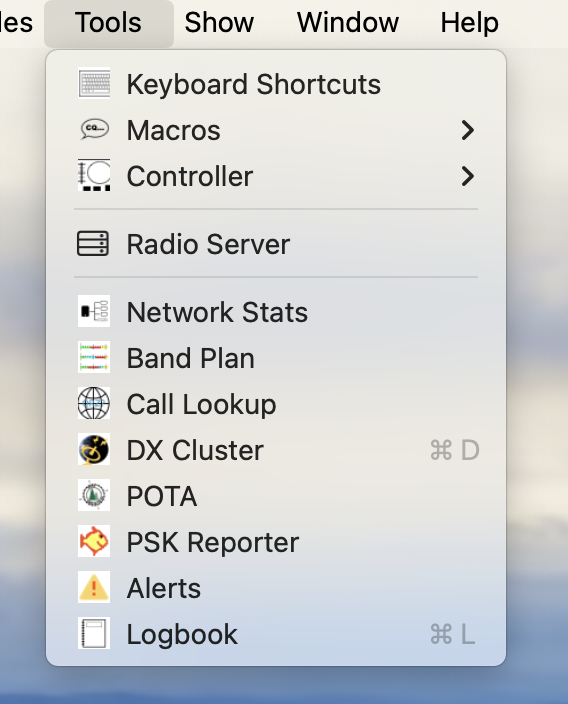Click the POTA park badge icon

tap(94, 495)
